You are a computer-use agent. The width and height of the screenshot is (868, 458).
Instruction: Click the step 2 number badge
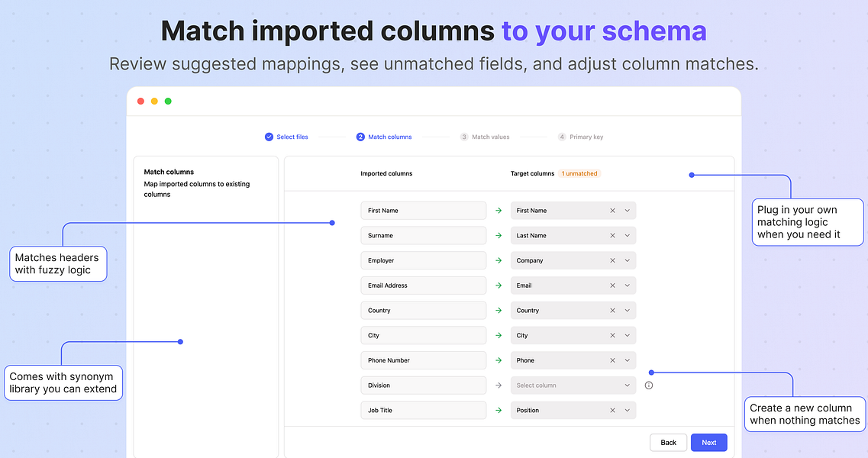(360, 137)
